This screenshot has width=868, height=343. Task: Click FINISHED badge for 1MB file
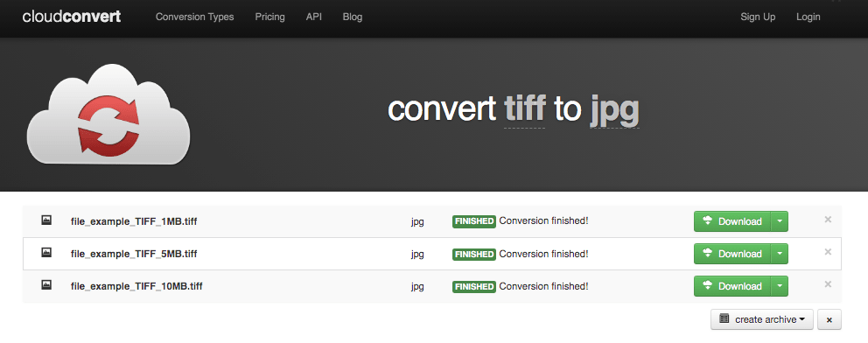[x=474, y=221]
